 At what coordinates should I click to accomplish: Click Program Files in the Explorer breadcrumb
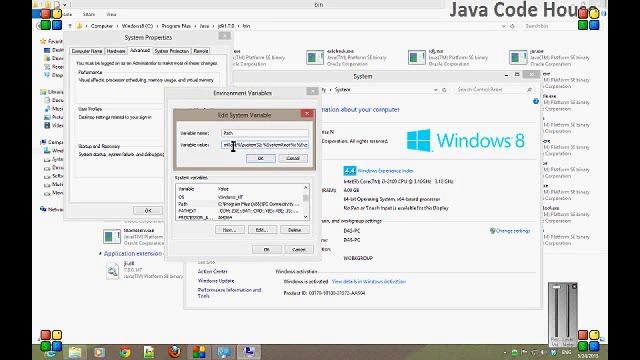coord(176,26)
